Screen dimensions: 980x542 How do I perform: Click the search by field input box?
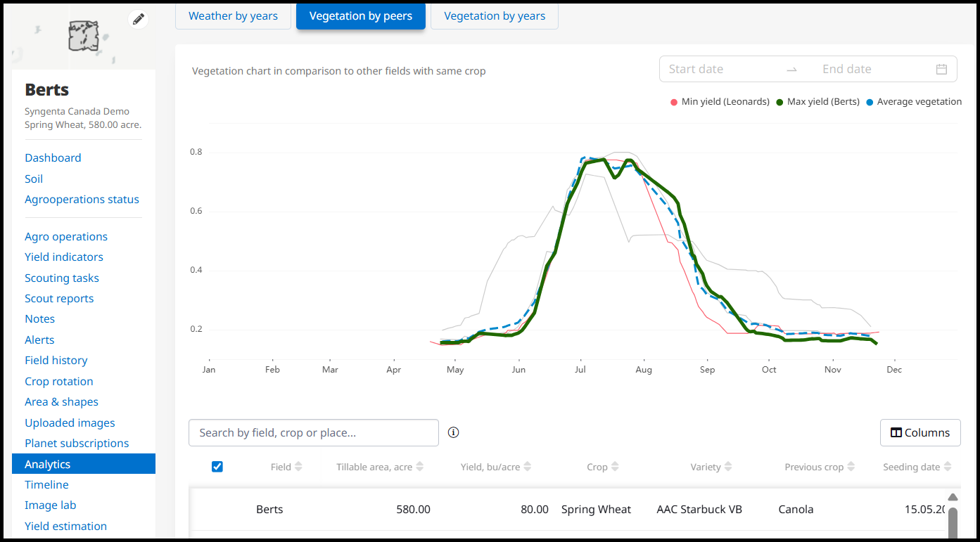[313, 432]
